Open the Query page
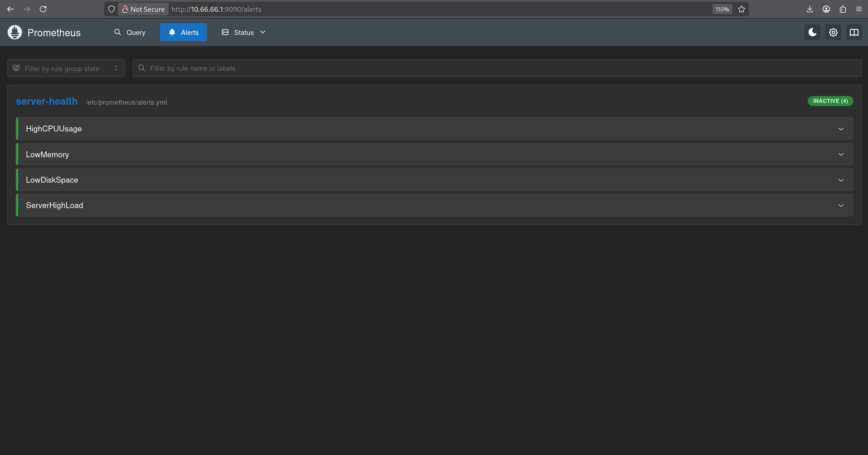This screenshot has width=868, height=455. pos(130,32)
